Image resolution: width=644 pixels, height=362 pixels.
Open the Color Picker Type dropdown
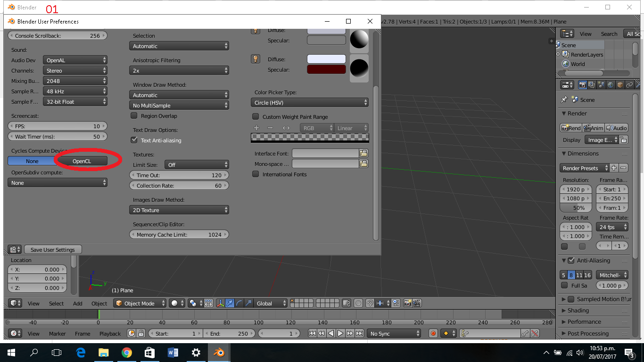[x=309, y=103]
